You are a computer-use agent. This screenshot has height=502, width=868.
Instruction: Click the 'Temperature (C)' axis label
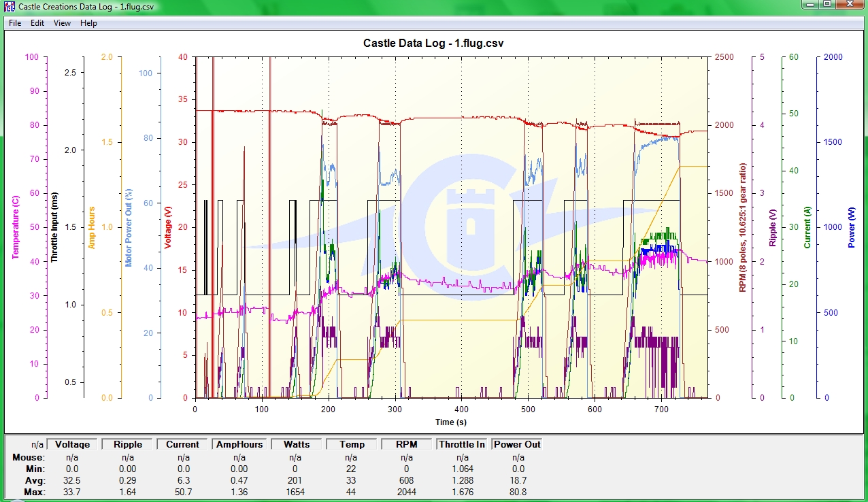coord(14,227)
